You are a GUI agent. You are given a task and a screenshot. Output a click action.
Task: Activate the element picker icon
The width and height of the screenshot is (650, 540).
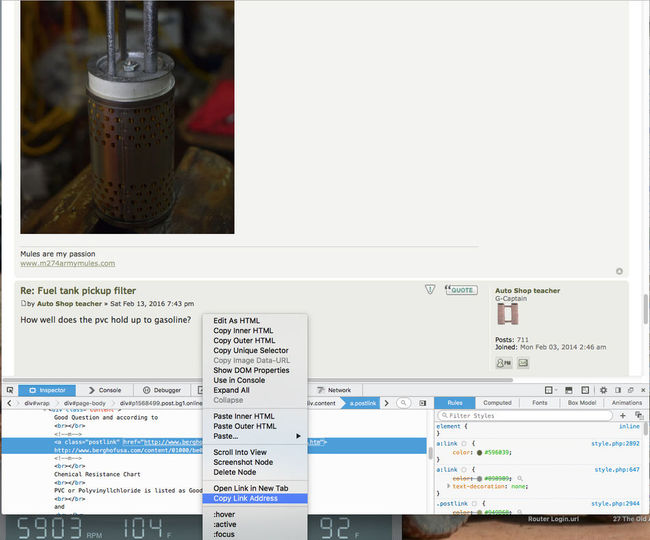click(x=10, y=390)
